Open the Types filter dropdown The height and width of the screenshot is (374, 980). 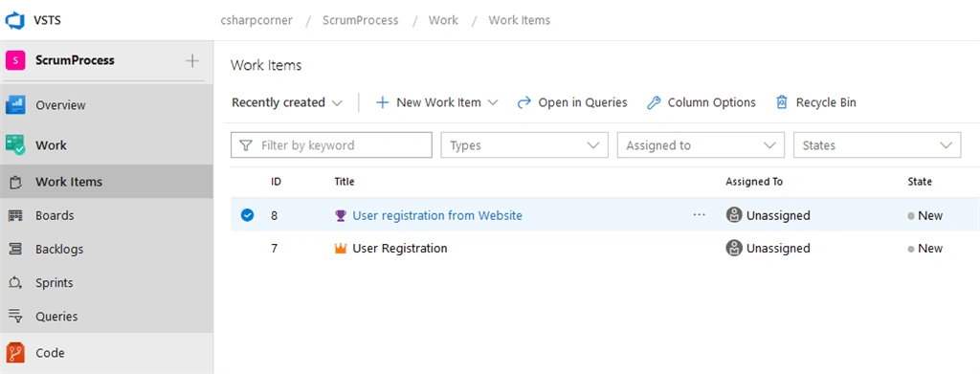click(524, 145)
